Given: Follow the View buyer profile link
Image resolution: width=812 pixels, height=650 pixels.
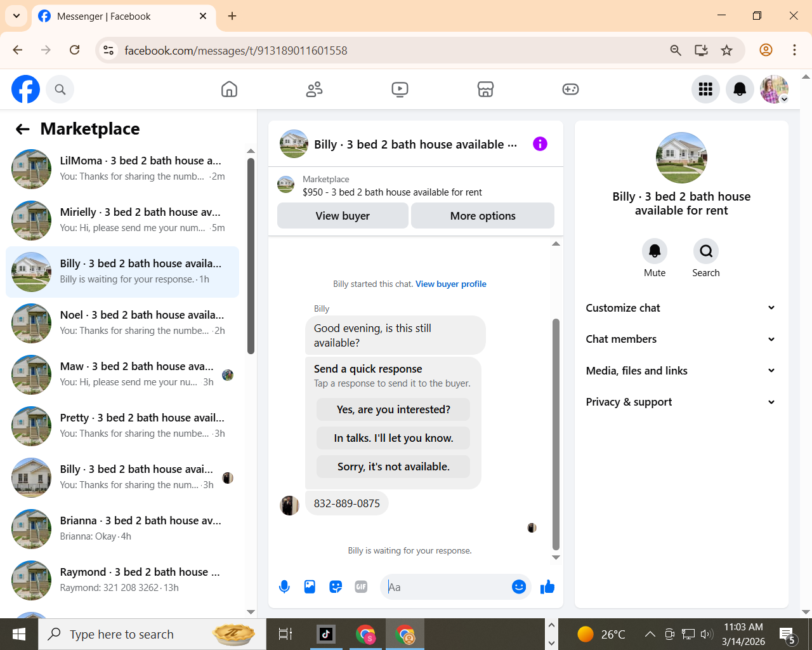Looking at the screenshot, I should tap(451, 284).
